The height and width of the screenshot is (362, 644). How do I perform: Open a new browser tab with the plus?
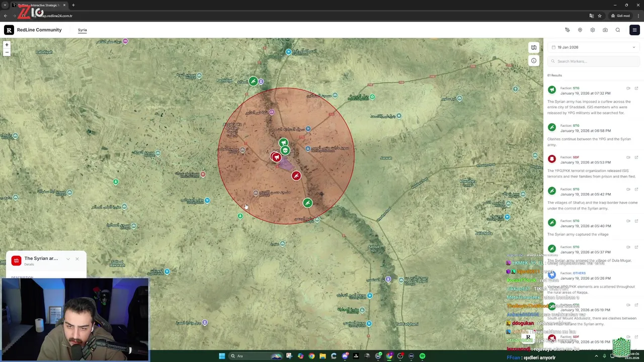[73, 5]
